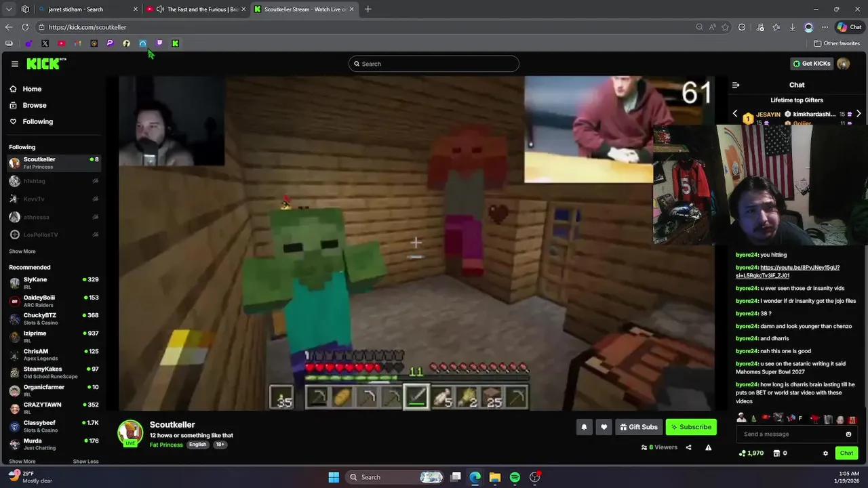Click the browser refresh icon

tap(25, 27)
